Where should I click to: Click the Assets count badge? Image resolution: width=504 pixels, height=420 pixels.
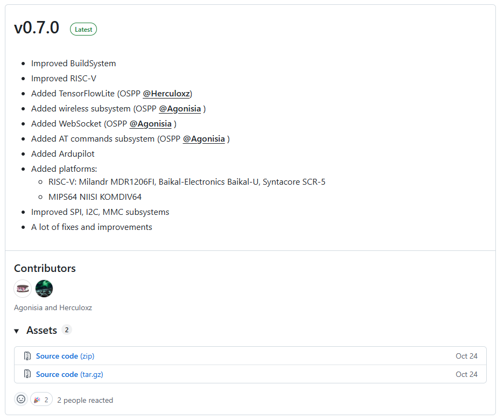[67, 330]
